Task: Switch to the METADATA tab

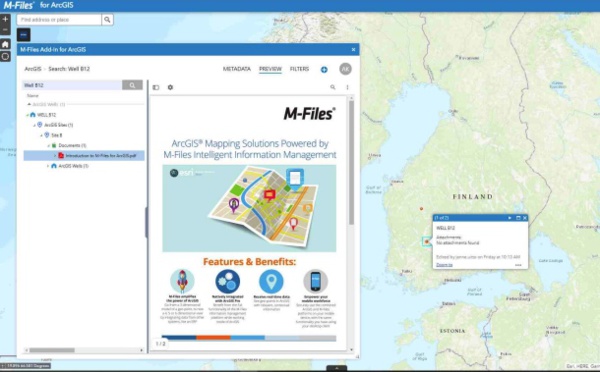Action: (x=236, y=69)
